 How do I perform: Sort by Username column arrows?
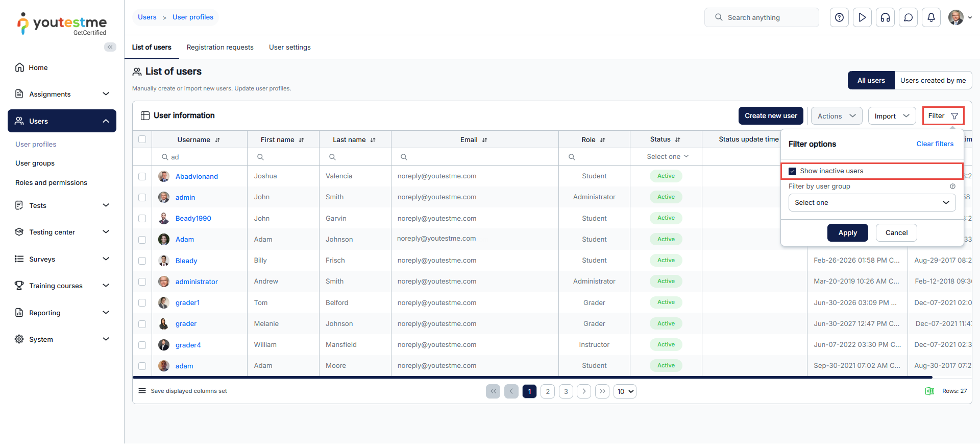217,140
